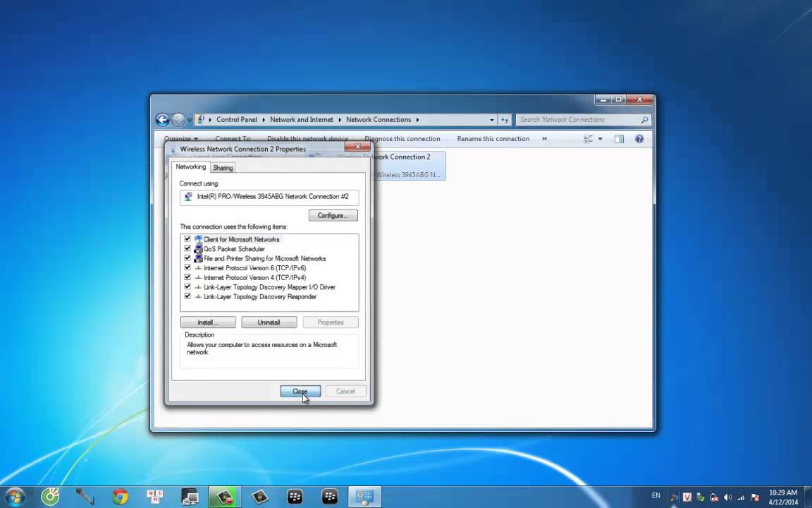The width and height of the screenshot is (812, 508).
Task: Click the address bar location icon
Action: (201, 120)
